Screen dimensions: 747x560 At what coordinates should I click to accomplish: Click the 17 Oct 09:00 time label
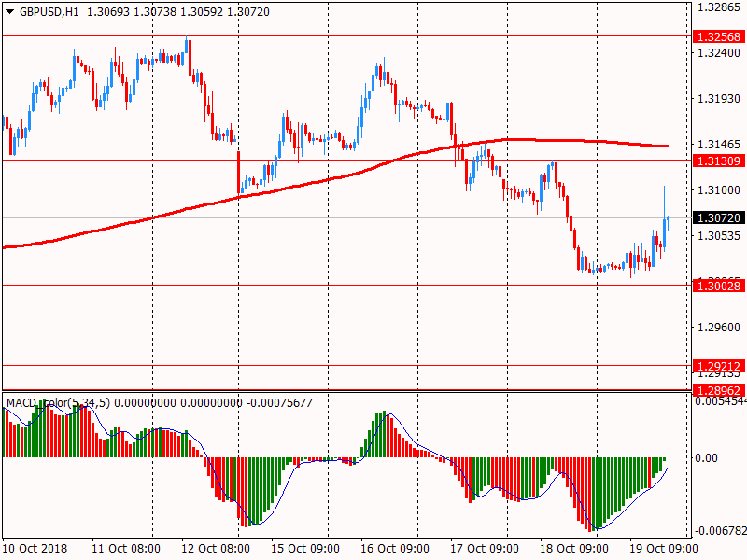(x=485, y=549)
